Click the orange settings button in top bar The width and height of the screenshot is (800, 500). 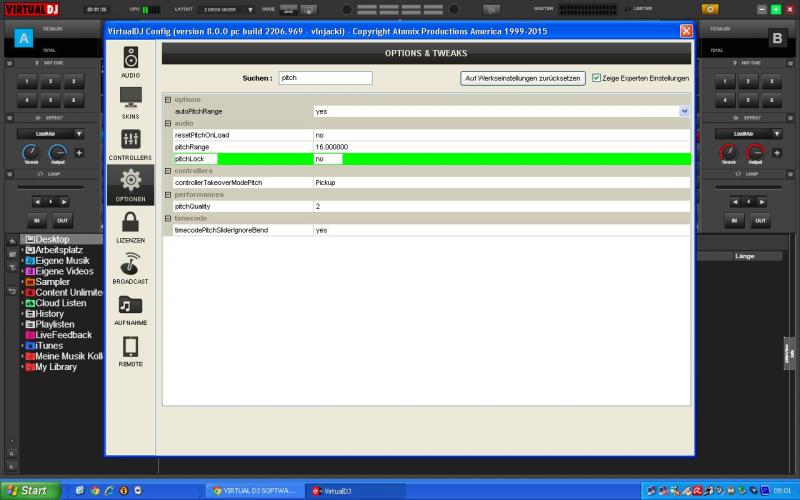coord(710,9)
